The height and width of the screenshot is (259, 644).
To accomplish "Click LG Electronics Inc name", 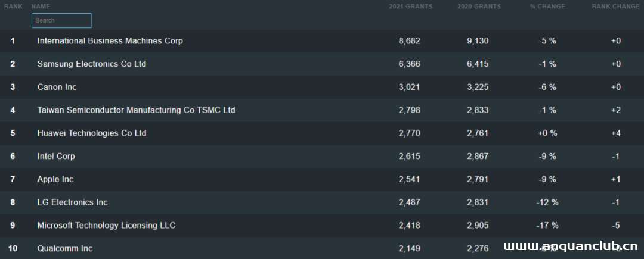I will (72, 202).
